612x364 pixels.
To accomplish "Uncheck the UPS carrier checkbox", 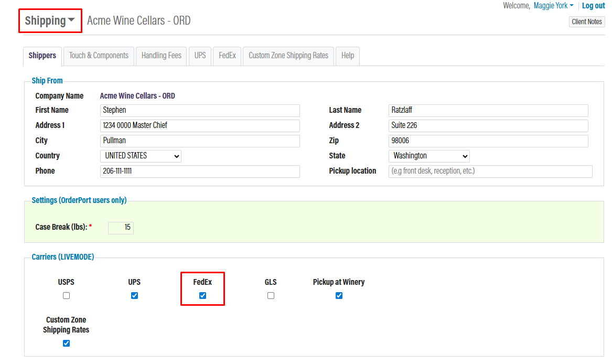I will (134, 296).
